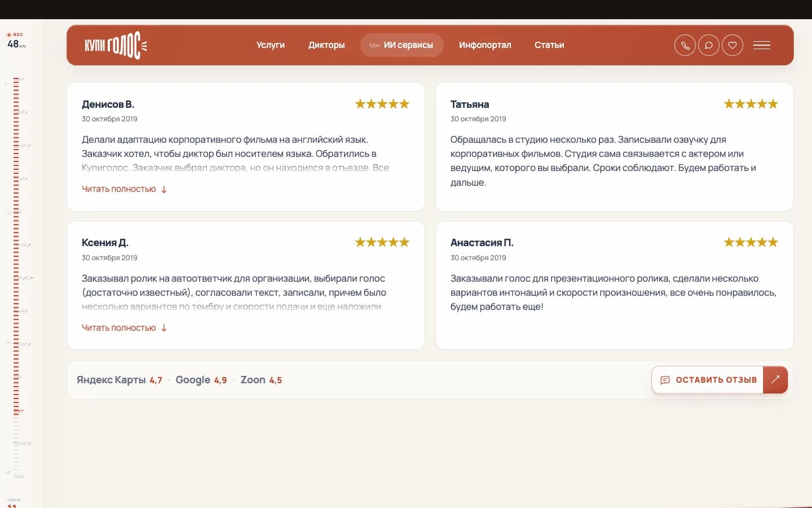Expand Денисов В. review with Читать полностью
The height and width of the screenshot is (508, 812).
click(x=125, y=189)
